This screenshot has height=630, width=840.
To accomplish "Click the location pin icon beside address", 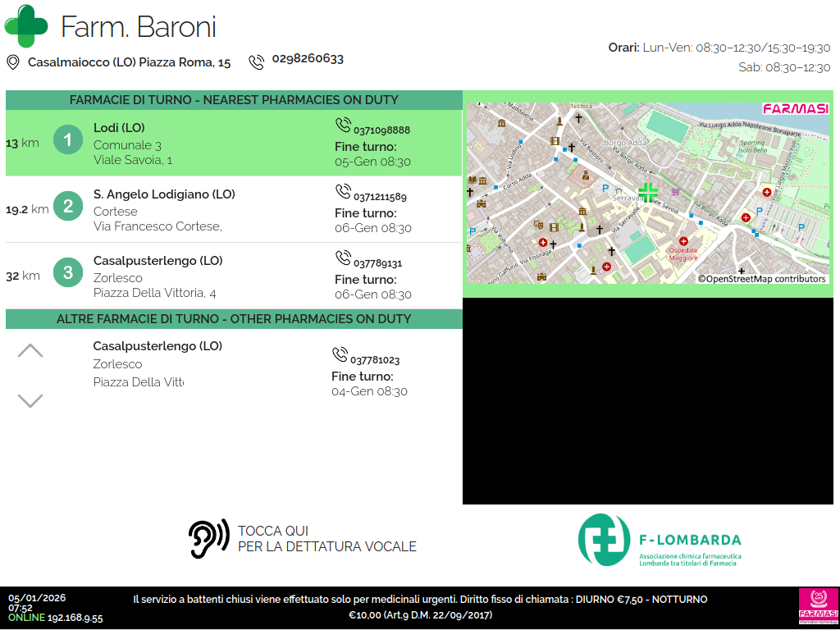I will (13, 62).
